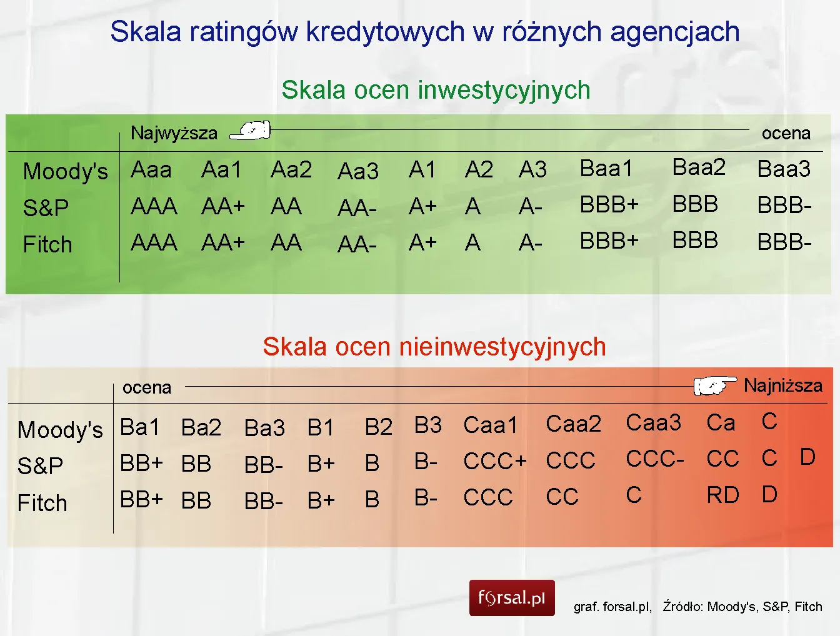Click the D rating in the S&P row
The height and width of the screenshot is (636, 840).
click(808, 458)
